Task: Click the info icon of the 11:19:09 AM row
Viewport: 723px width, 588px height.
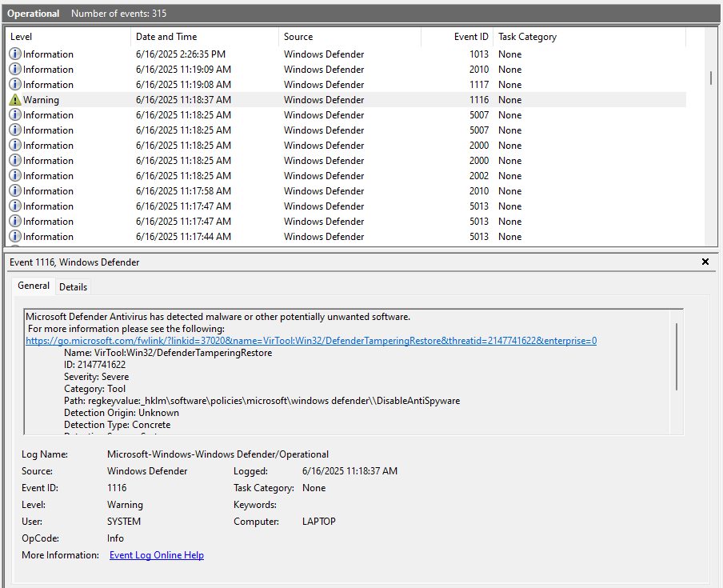Action: [x=15, y=69]
